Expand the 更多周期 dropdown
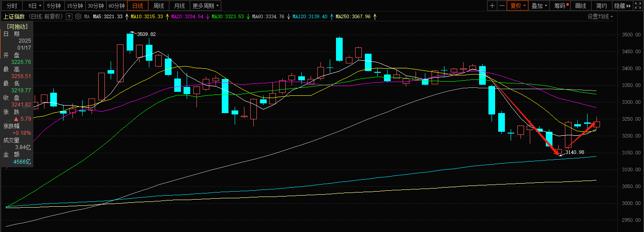 (x=206, y=6)
